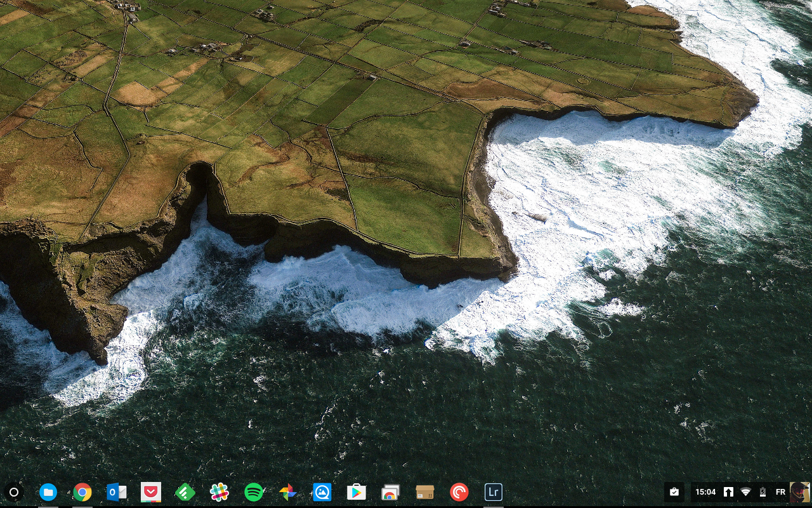Launch Pocket Casts from the shelf
The image size is (812, 508).
[459, 492]
